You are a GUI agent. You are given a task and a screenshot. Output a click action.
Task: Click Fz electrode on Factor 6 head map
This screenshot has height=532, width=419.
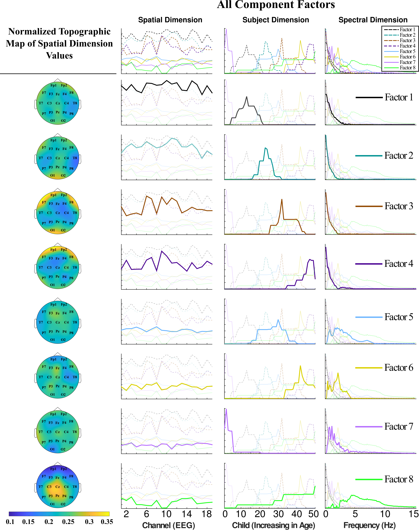(58, 368)
